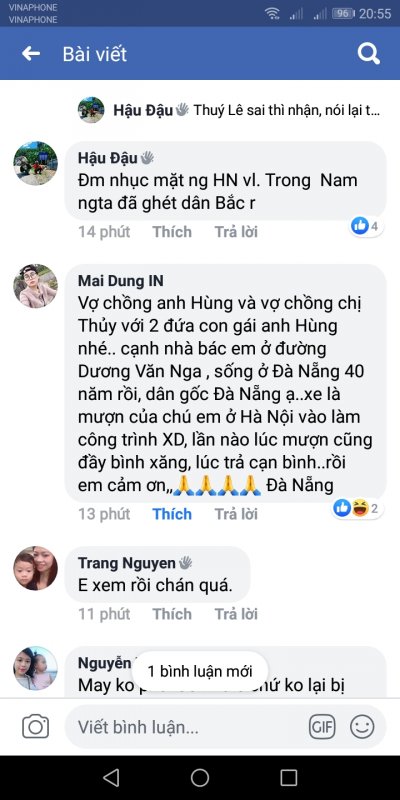Open Mai Dung IN's profile picture
The image size is (400, 800).
tap(35, 286)
